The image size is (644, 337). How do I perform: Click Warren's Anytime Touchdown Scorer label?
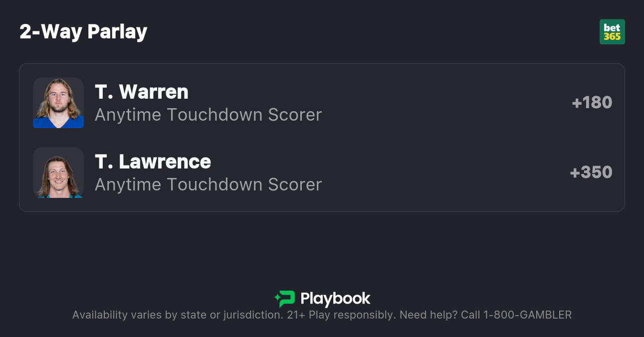[x=208, y=115]
